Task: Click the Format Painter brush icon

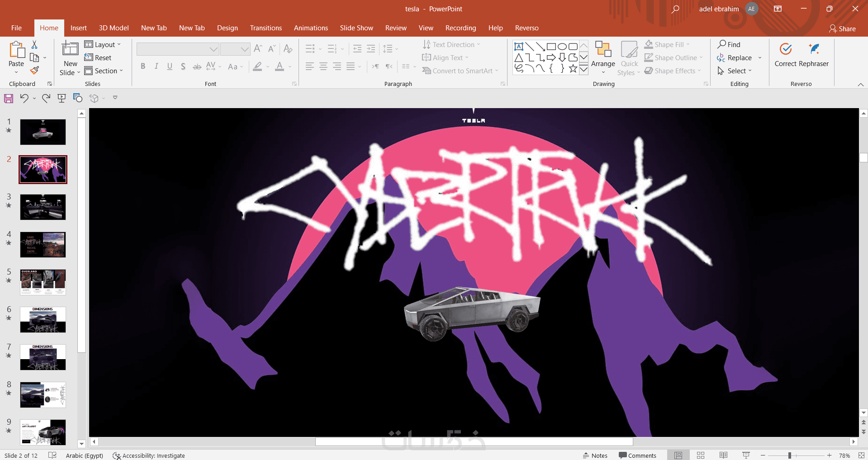Action: (x=34, y=70)
